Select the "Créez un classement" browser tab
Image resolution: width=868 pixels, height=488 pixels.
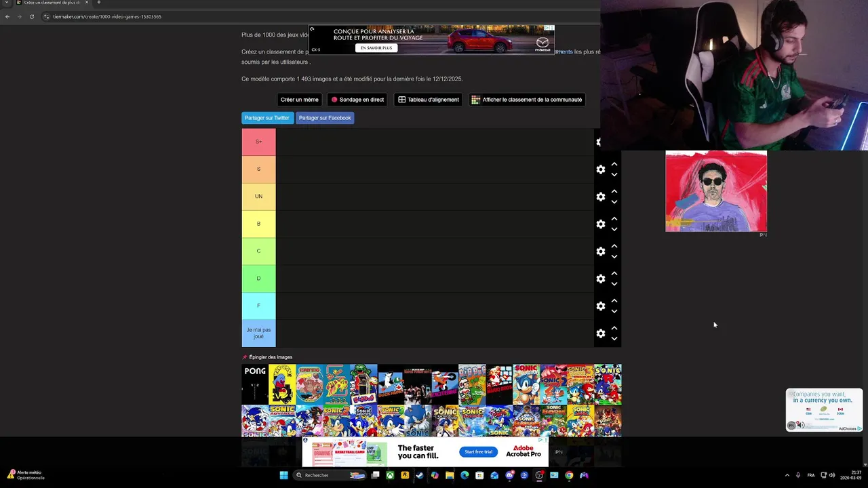52,3
